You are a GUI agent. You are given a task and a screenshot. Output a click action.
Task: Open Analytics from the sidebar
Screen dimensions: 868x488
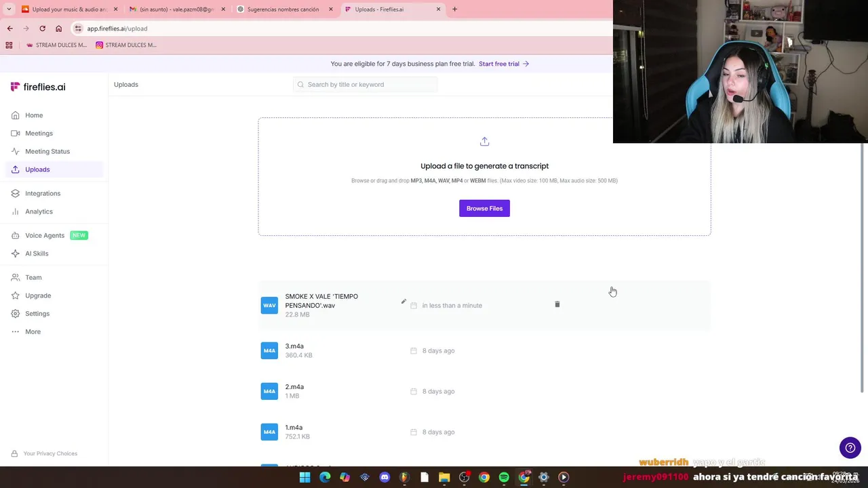(54, 211)
